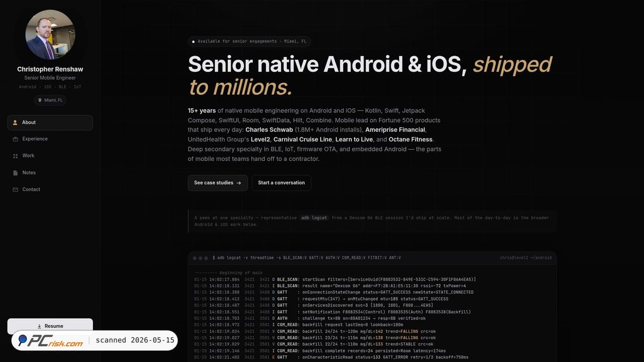Click the AUTH challenge log line

[310, 319]
